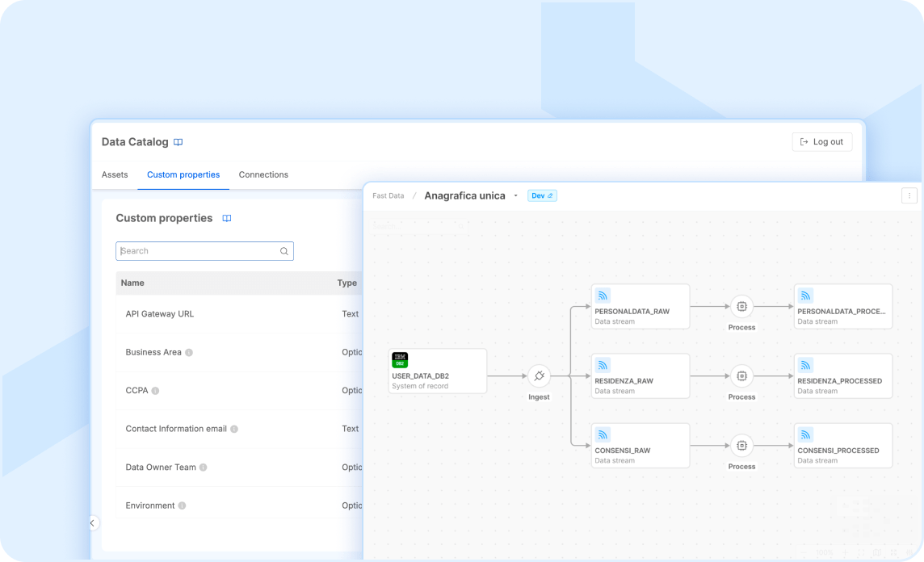Screen dimensions: 924x562
Task: Sort by the Name column header
Action: pos(132,283)
